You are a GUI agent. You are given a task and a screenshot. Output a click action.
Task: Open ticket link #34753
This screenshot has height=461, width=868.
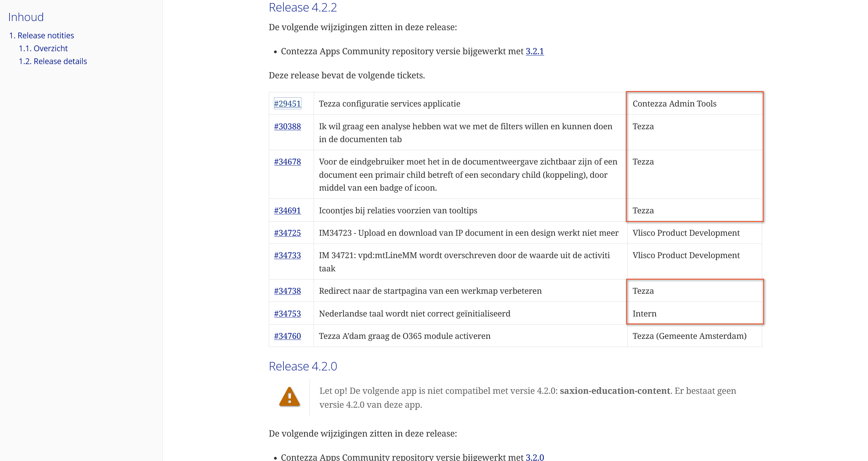287,314
